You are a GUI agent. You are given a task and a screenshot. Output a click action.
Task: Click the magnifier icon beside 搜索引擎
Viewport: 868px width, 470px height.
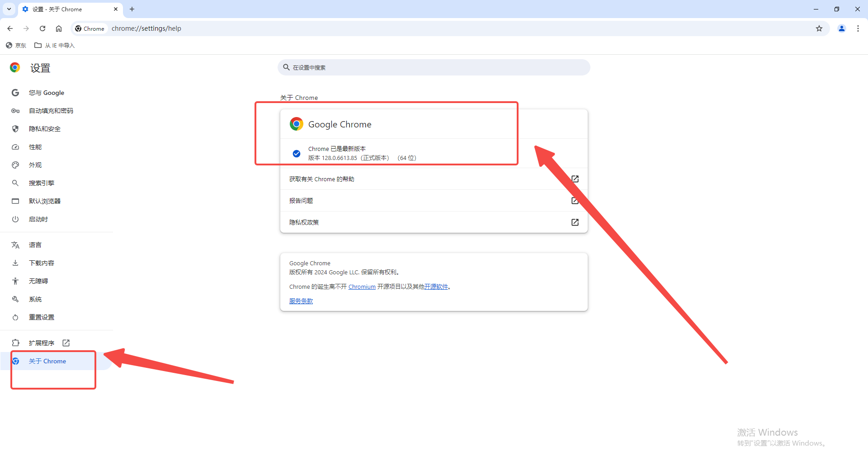15,183
